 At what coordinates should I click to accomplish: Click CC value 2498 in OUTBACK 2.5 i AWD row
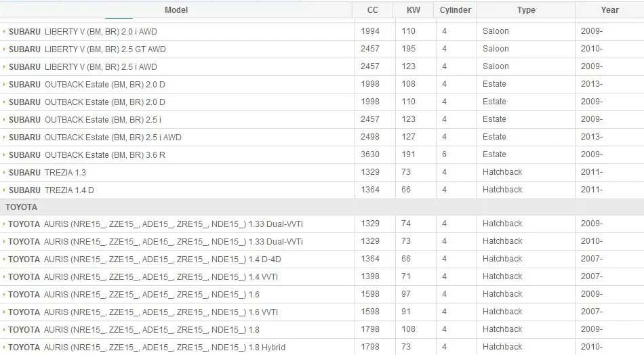coord(370,137)
